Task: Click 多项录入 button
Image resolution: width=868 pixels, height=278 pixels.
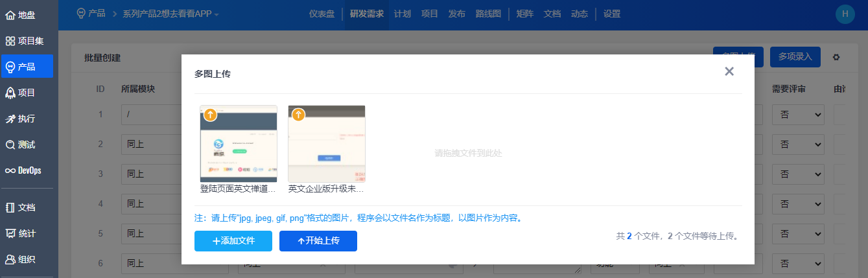Action: click(x=795, y=57)
